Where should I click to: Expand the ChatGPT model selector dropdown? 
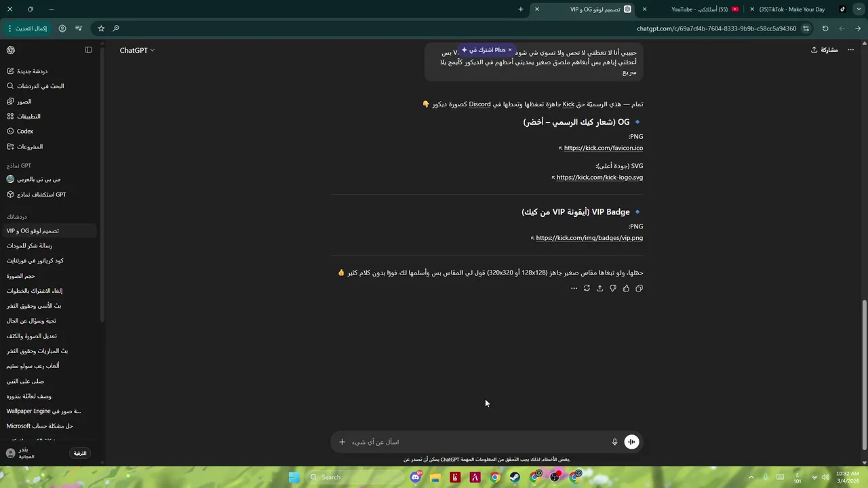[x=137, y=50]
